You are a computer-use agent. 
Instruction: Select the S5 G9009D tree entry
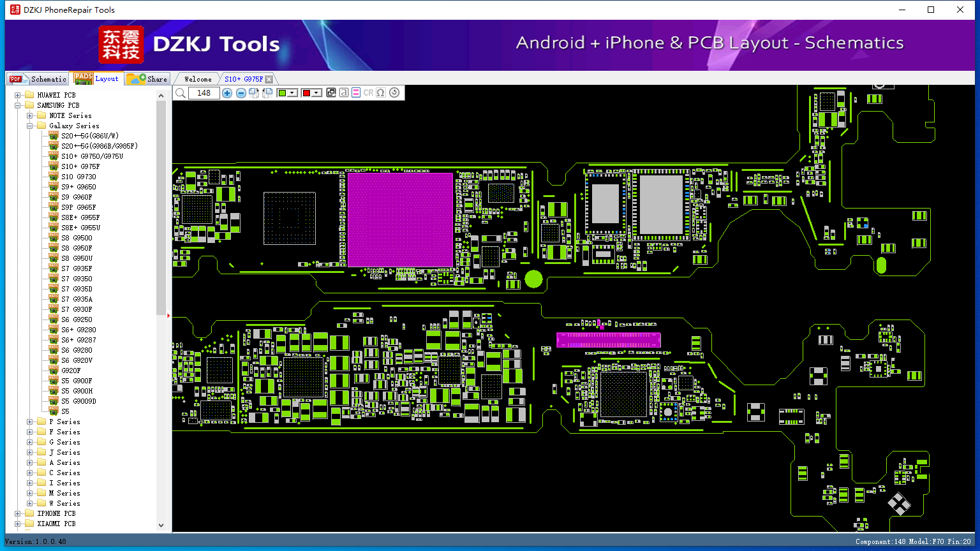point(78,401)
